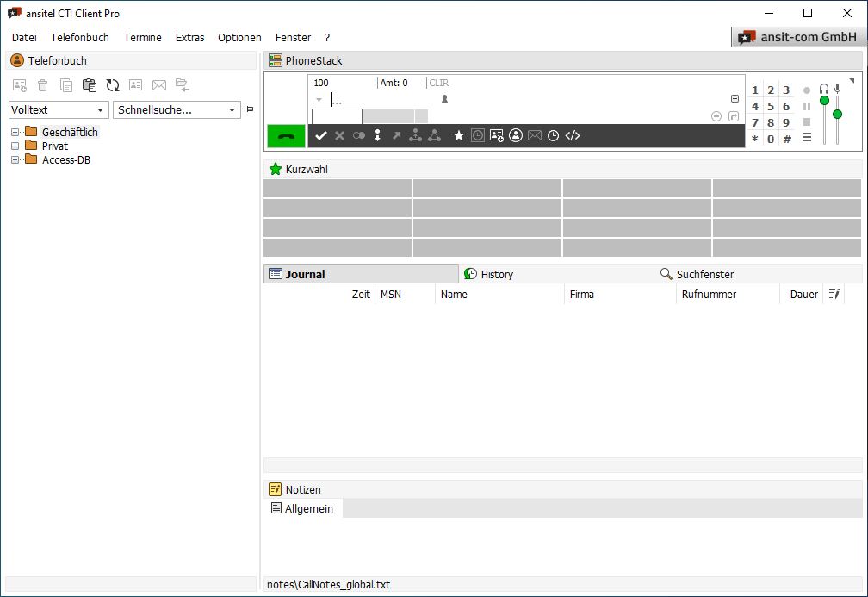This screenshot has width=868, height=597.
Task: Toggle the microphone mute icon
Action: [x=837, y=89]
